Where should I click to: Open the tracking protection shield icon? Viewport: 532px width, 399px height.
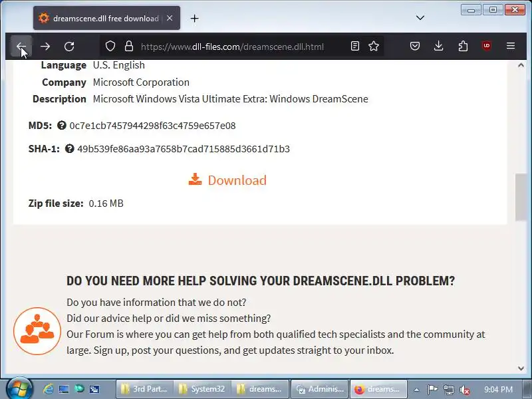[110, 46]
